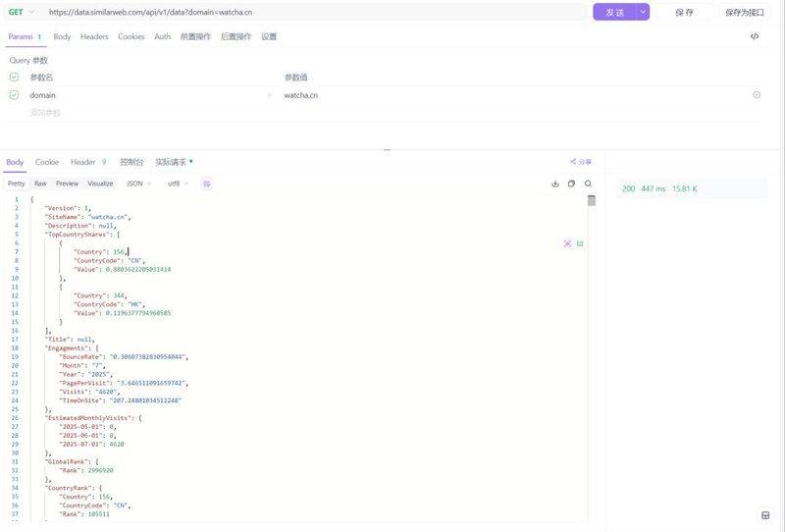Toggle the select-all parameters checkbox
Screen dimensions: 785x532
tap(14, 78)
